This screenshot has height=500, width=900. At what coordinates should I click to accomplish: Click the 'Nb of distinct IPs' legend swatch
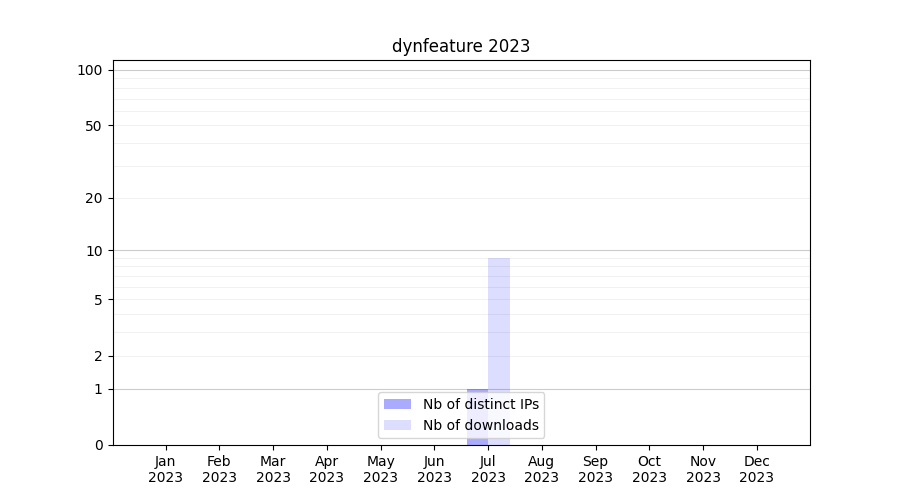pos(397,404)
